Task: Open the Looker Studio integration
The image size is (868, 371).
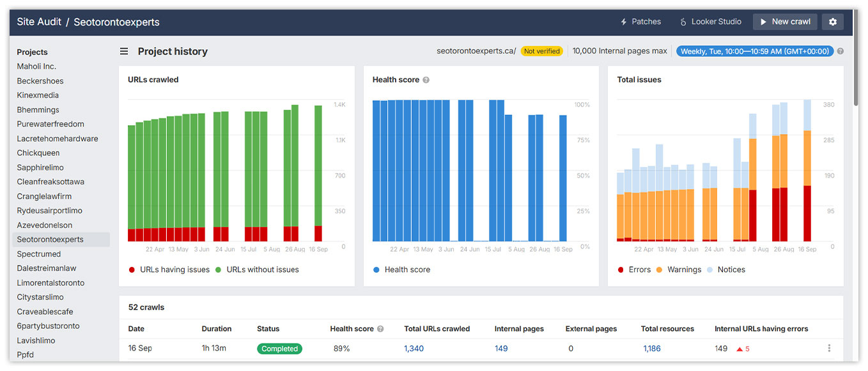Action: (710, 21)
